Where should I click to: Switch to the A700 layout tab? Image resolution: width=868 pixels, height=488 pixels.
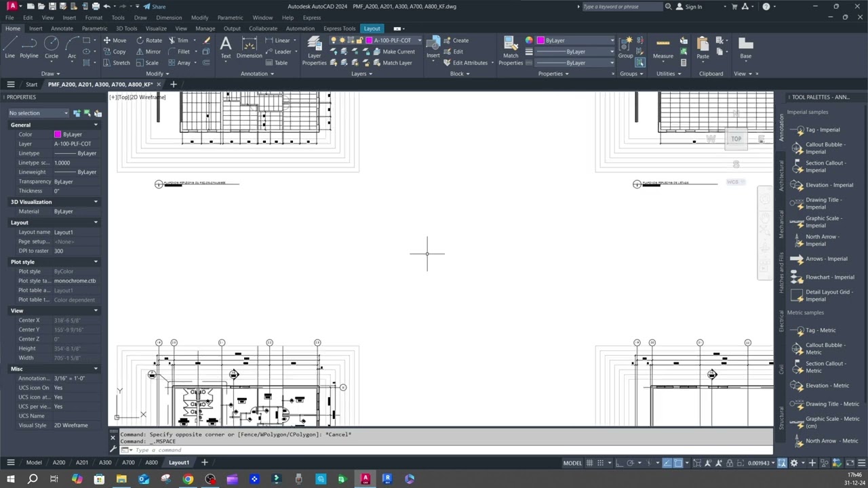128,463
